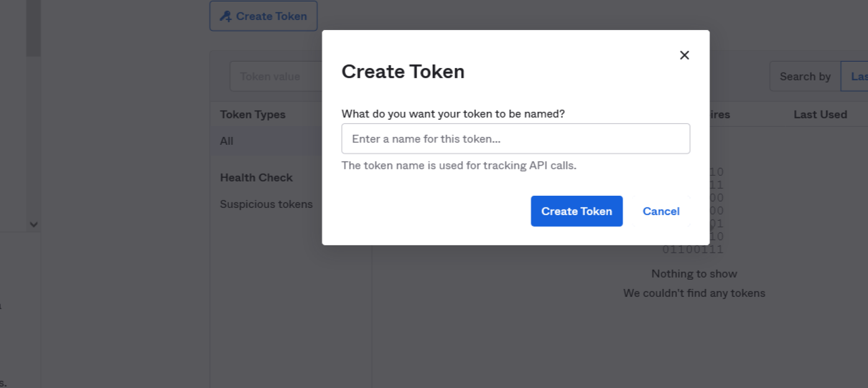Close the Create Token dialog with X
The image size is (868, 388).
[x=684, y=55]
